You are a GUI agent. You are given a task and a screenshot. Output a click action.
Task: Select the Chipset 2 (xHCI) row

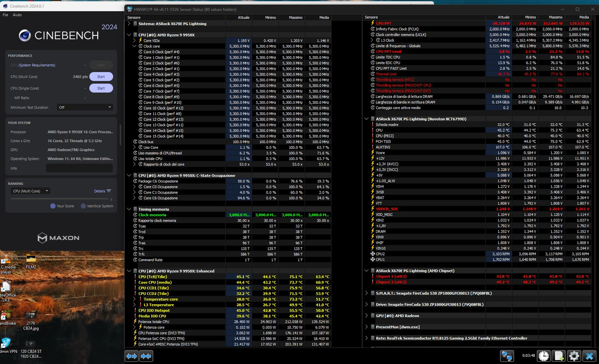tap(476, 282)
